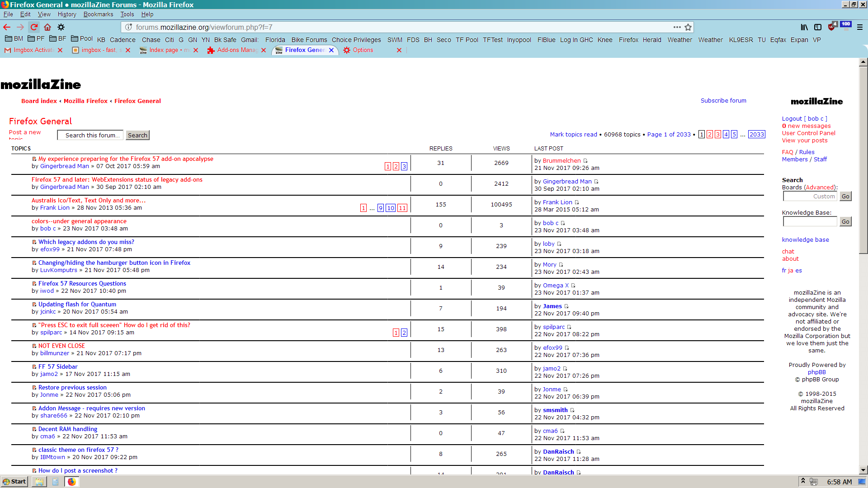Screen dimensions: 868x488
Task: Open the File menu
Action: [x=8, y=14]
